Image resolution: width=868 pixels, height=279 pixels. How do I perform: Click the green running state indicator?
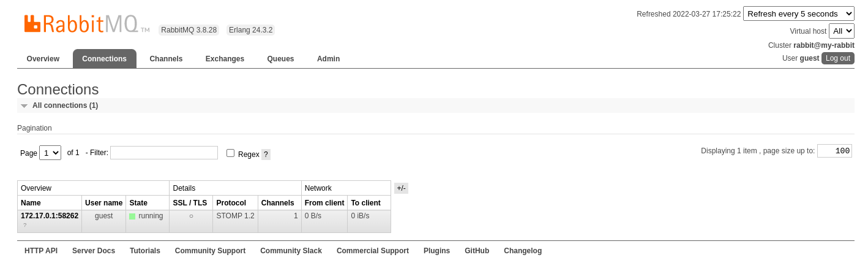tap(132, 216)
